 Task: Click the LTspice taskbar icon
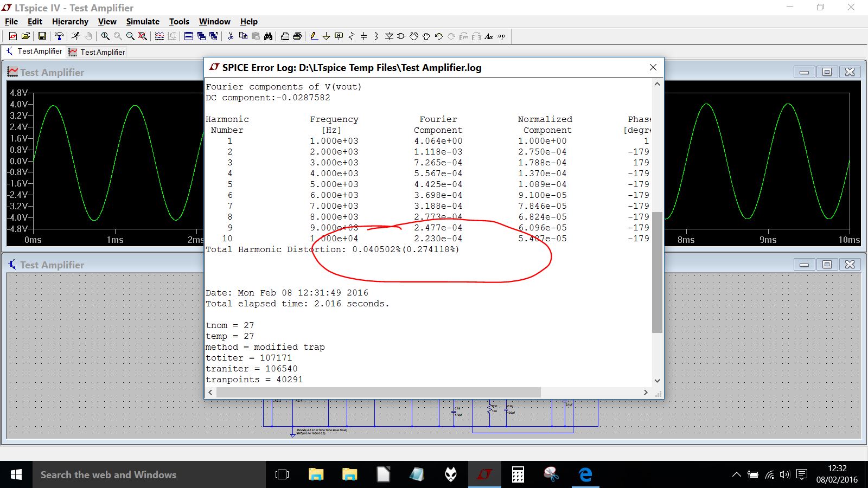click(x=484, y=474)
